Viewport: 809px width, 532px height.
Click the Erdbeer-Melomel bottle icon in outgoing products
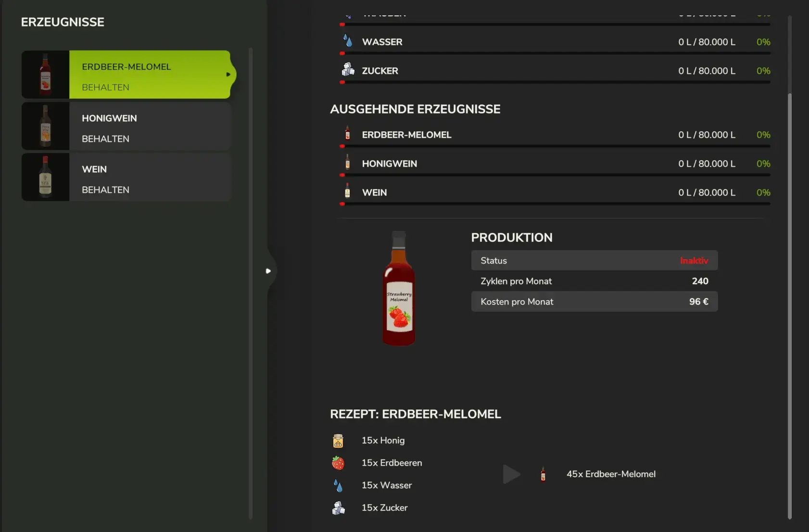pos(348,134)
